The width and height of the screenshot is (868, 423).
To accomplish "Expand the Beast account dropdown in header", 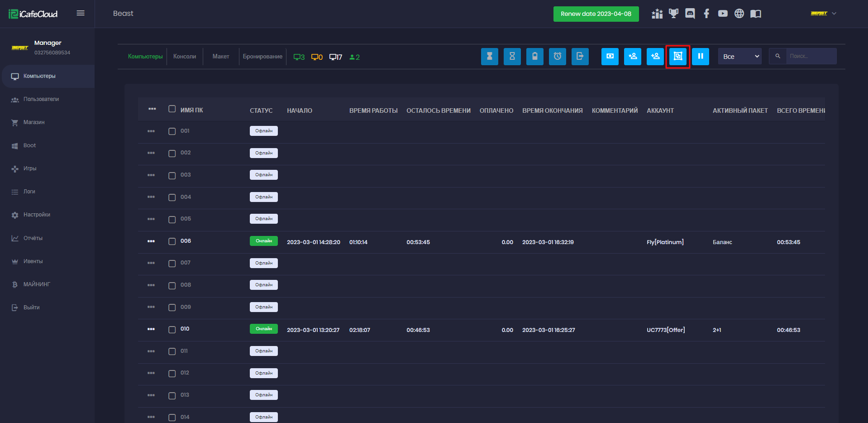I will click(x=824, y=14).
